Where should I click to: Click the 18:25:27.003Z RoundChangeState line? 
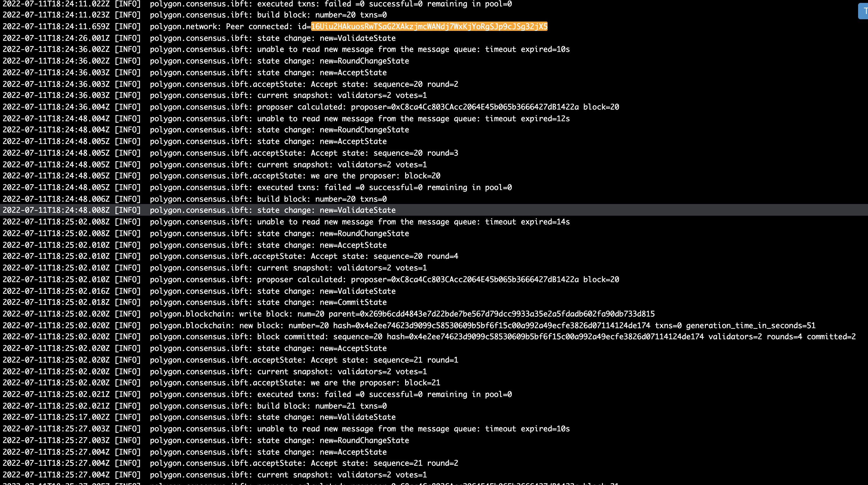206,440
